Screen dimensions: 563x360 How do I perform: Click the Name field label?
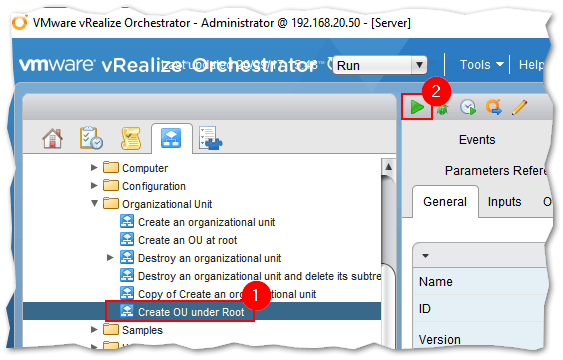tap(436, 282)
